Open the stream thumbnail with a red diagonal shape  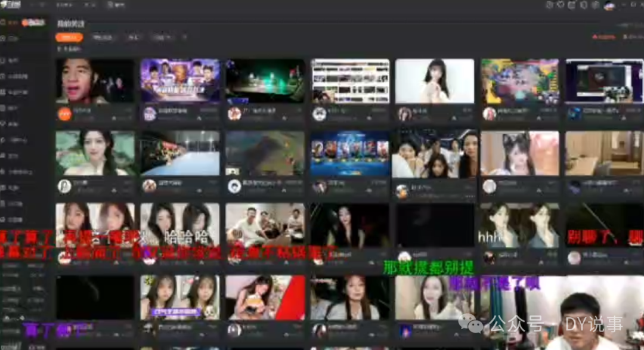pos(265,298)
